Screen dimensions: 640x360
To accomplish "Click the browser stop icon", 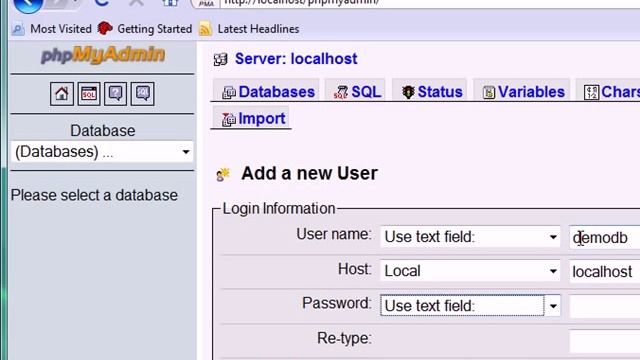I will click(136, 2).
